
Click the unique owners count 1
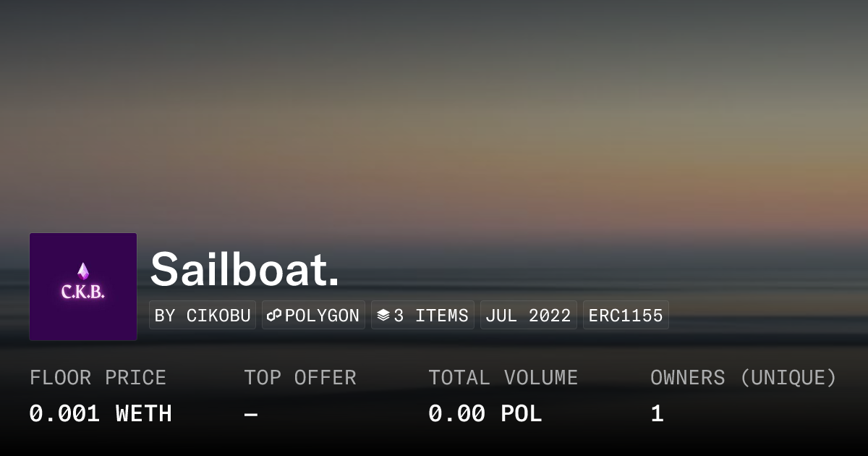(657, 414)
